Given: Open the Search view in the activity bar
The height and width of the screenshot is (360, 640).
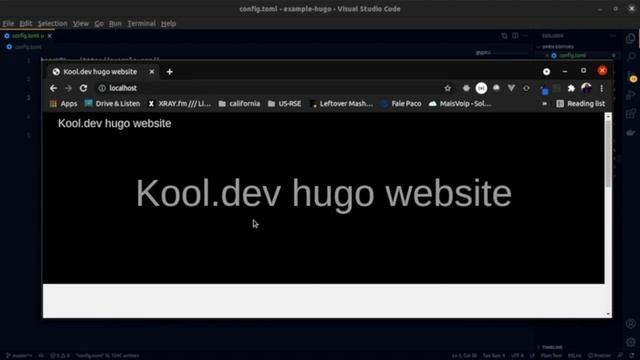Looking at the screenshot, I should pos(631,57).
